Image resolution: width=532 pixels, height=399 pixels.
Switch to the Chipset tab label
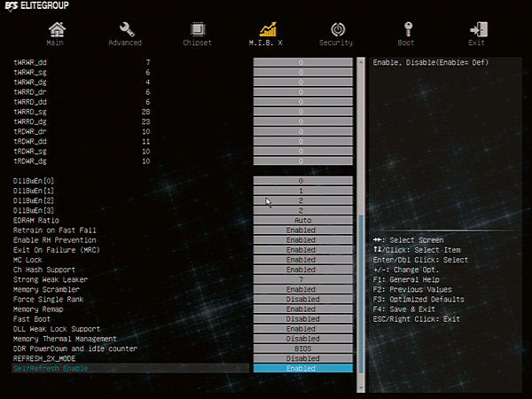[x=197, y=43]
